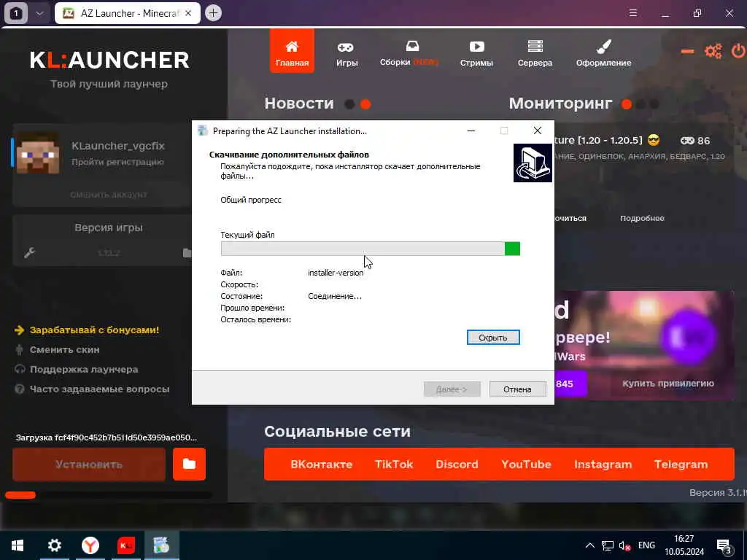This screenshot has height=560, width=747.
Task: Click Сменить аккаунт button
Action: (109, 194)
